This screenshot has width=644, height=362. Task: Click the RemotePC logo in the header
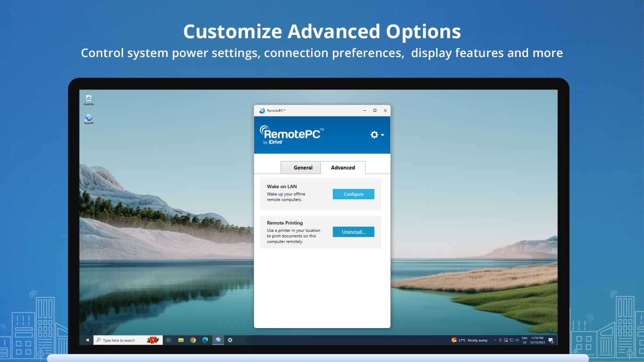click(289, 133)
